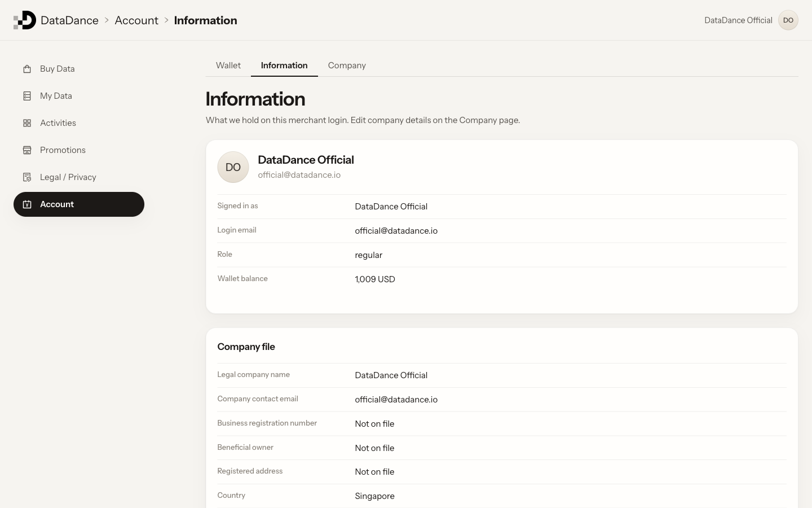812x508 pixels.
Task: Click the page description about merchant login
Action: (x=363, y=120)
